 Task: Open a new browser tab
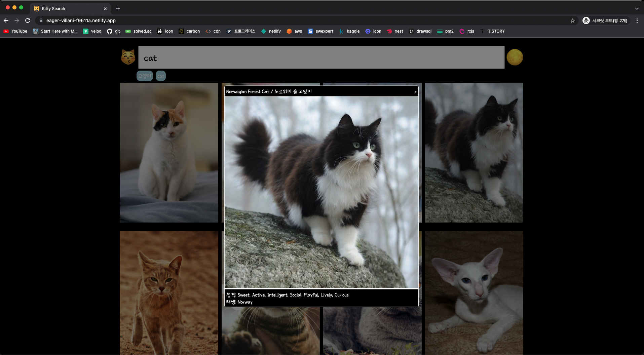[118, 9]
